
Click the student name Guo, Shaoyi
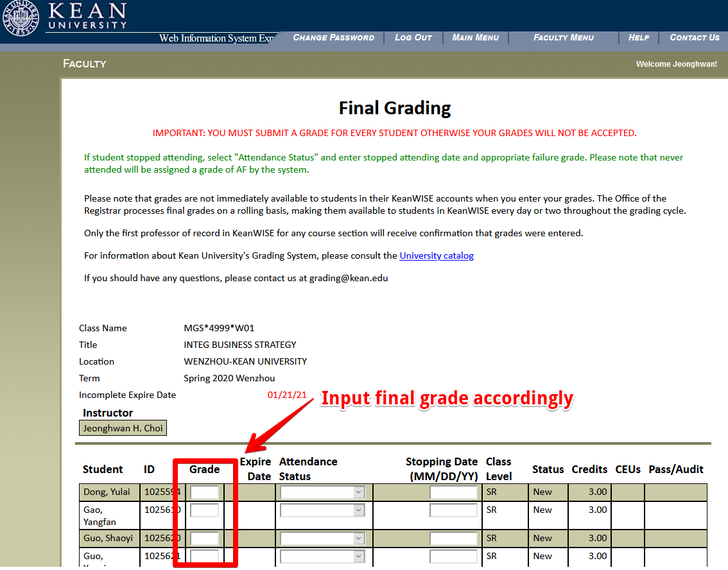108,539
